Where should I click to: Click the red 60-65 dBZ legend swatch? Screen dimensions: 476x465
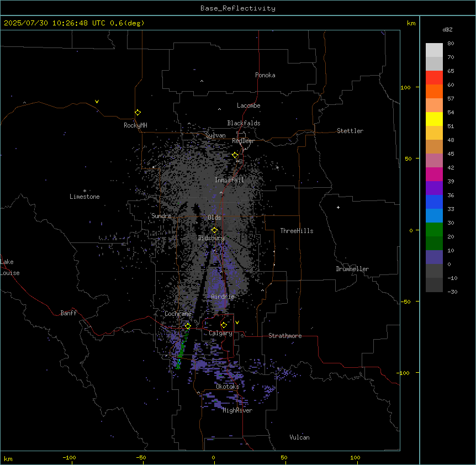(434, 78)
